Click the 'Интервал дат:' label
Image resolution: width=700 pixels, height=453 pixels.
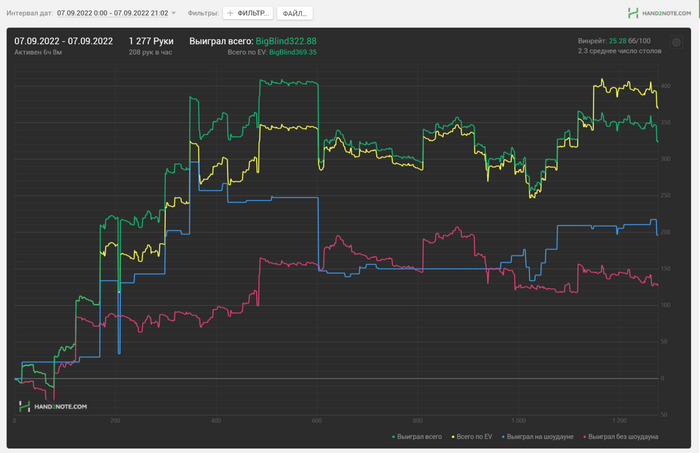[29, 13]
